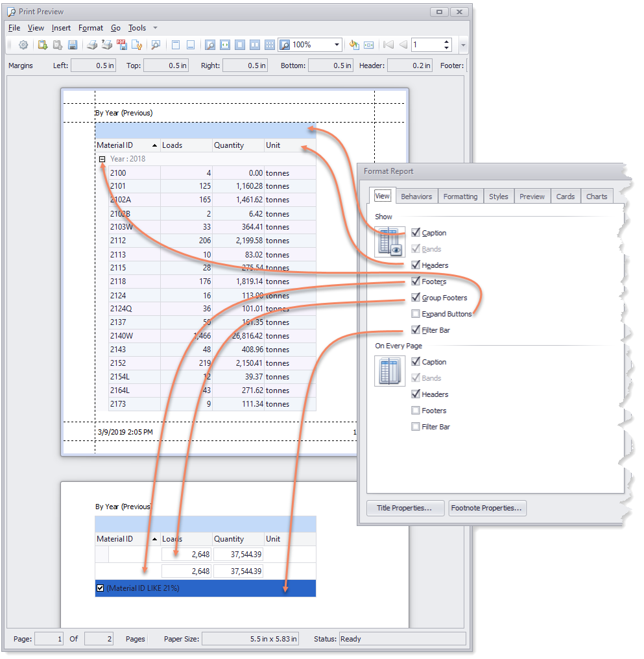The height and width of the screenshot is (659, 644).
Task: Click the First Page navigation icon
Action: point(388,45)
